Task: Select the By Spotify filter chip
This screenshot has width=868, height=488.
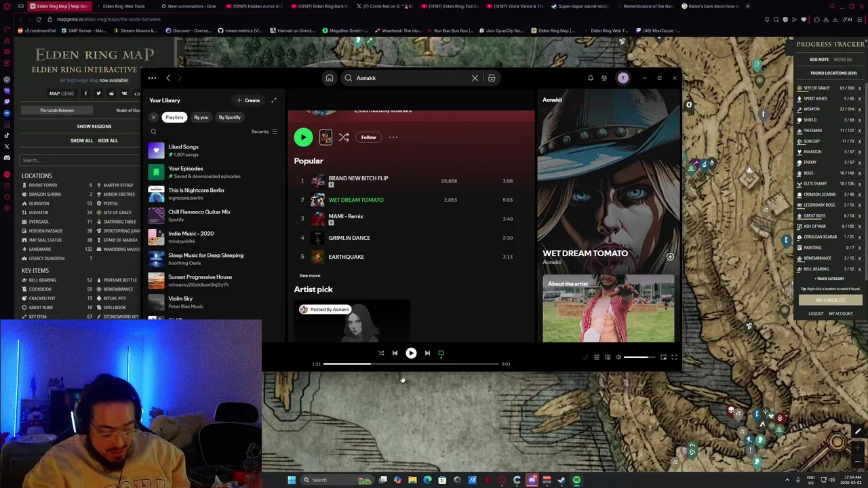Action: click(229, 117)
